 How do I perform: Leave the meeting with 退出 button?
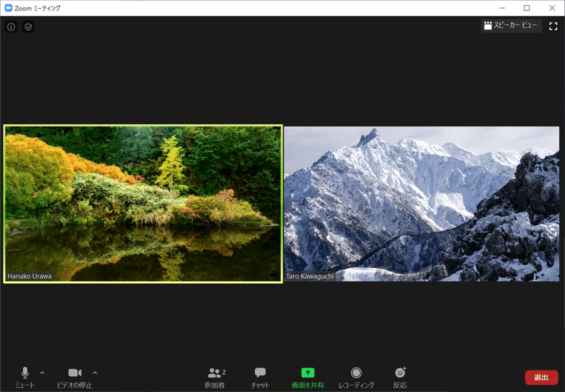541,377
